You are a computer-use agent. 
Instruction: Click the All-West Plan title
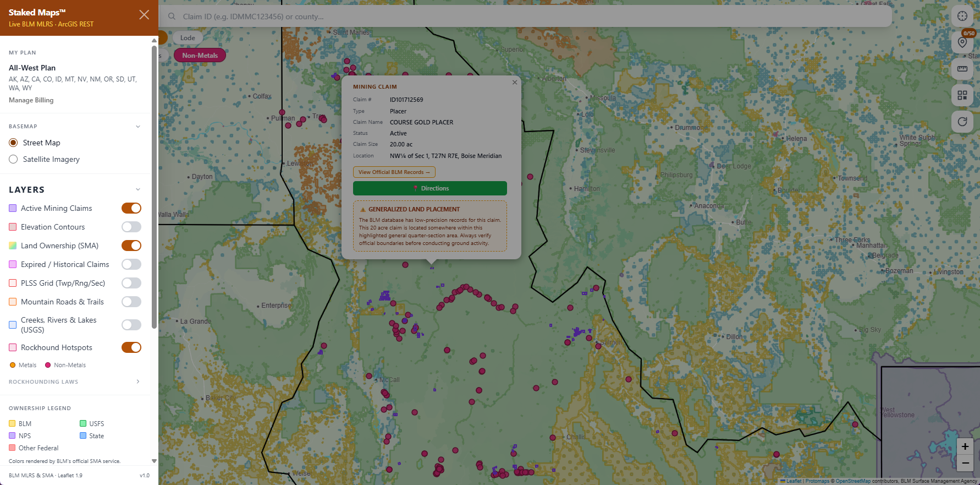pyautogui.click(x=32, y=68)
